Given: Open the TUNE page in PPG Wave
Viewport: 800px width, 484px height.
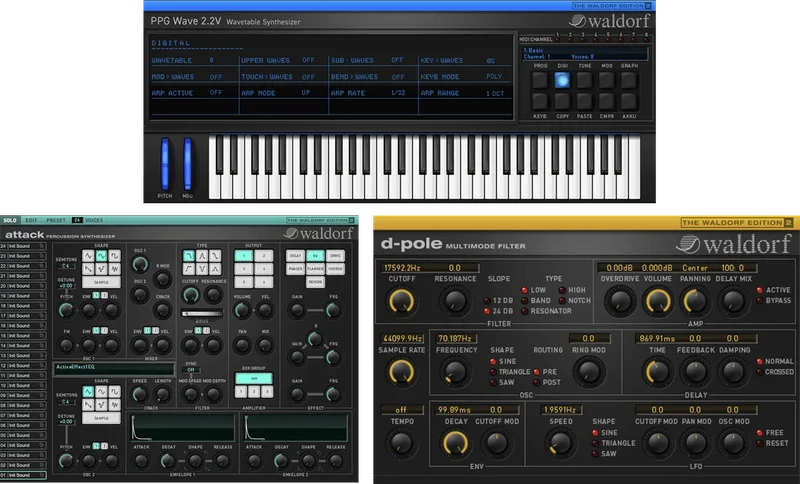Looking at the screenshot, I should (584, 80).
